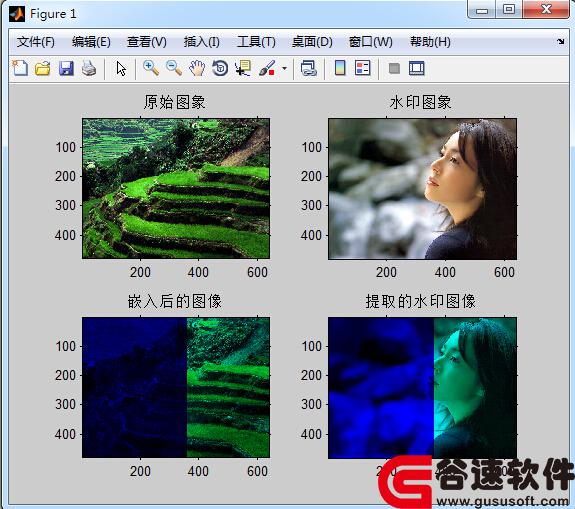Image resolution: width=575 pixels, height=509 pixels.
Task: Open the brush color dropdown arrow
Action: coord(284,69)
